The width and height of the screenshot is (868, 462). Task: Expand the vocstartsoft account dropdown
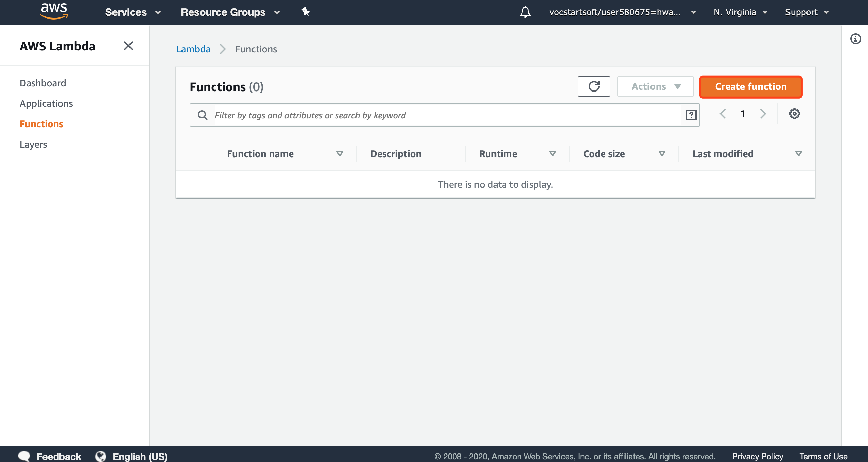pos(623,12)
